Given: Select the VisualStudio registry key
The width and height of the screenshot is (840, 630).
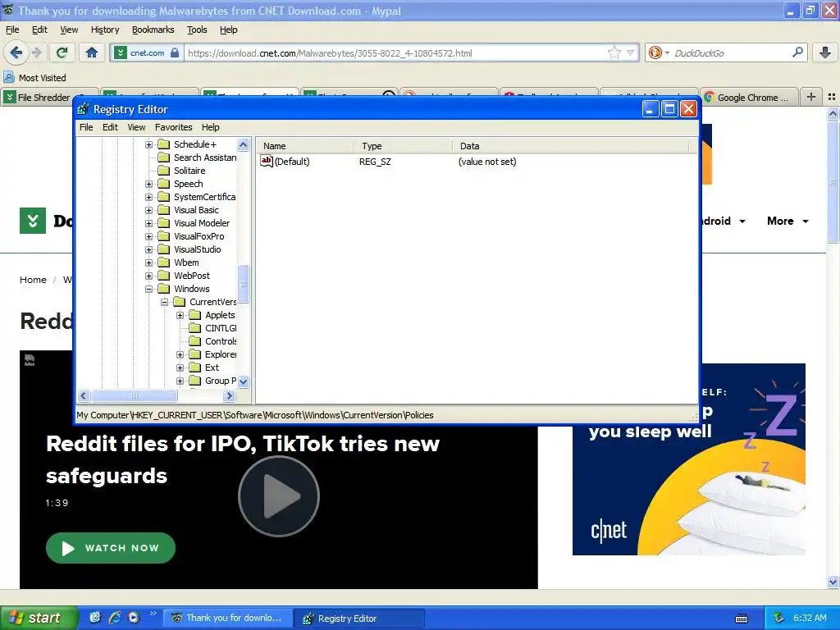Looking at the screenshot, I should 189,249.
